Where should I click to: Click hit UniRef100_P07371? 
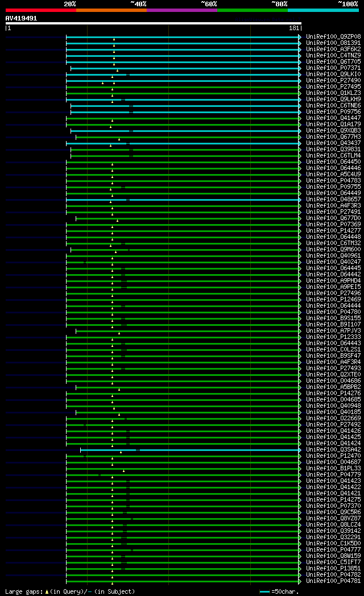tap(334, 68)
